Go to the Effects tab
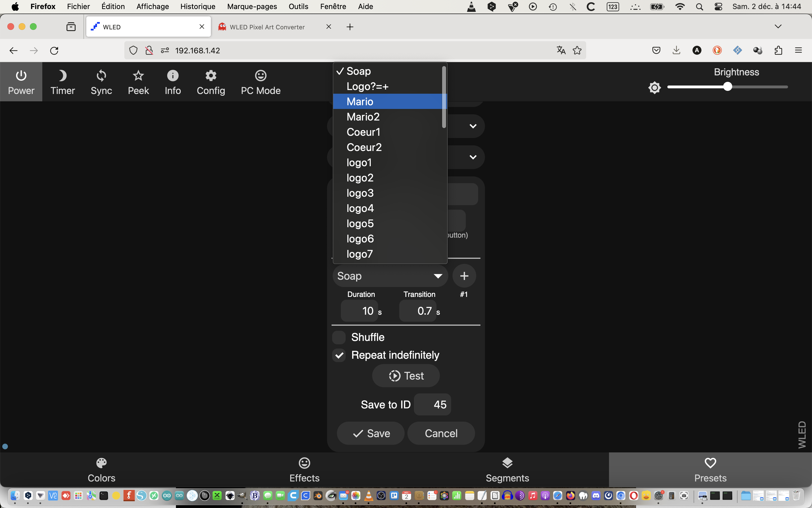This screenshot has height=508, width=812. pyautogui.click(x=304, y=470)
